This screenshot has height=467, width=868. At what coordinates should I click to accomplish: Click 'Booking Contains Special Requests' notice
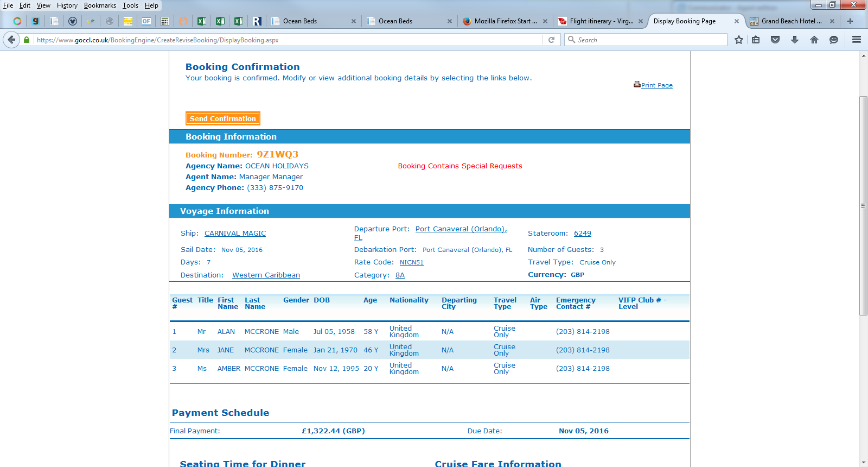click(x=460, y=166)
